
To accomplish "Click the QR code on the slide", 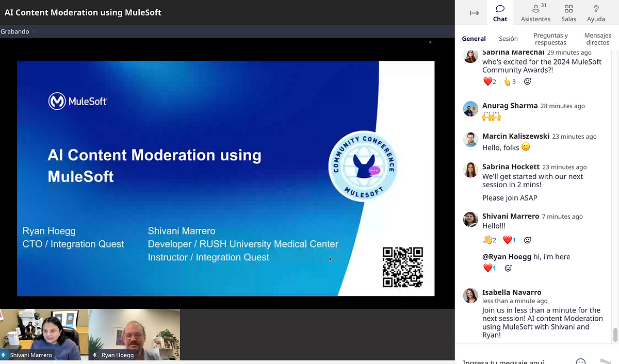I will point(403,267).
